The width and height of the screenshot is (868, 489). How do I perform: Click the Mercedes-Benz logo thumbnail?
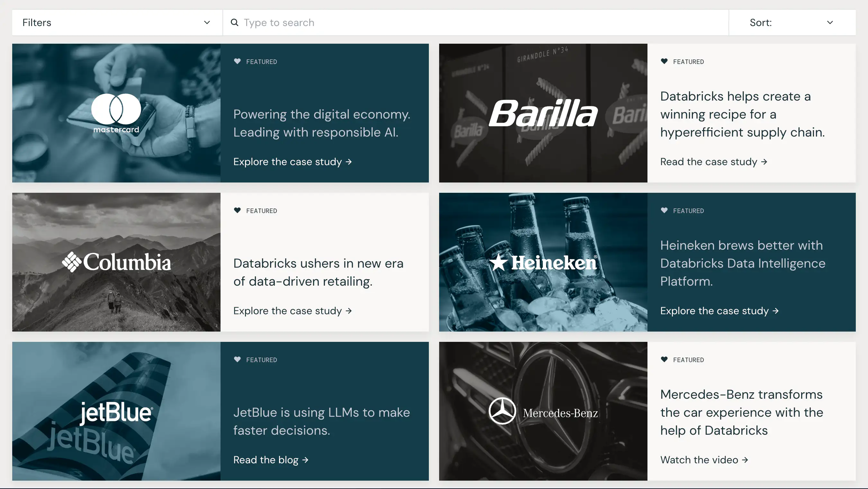click(x=543, y=411)
